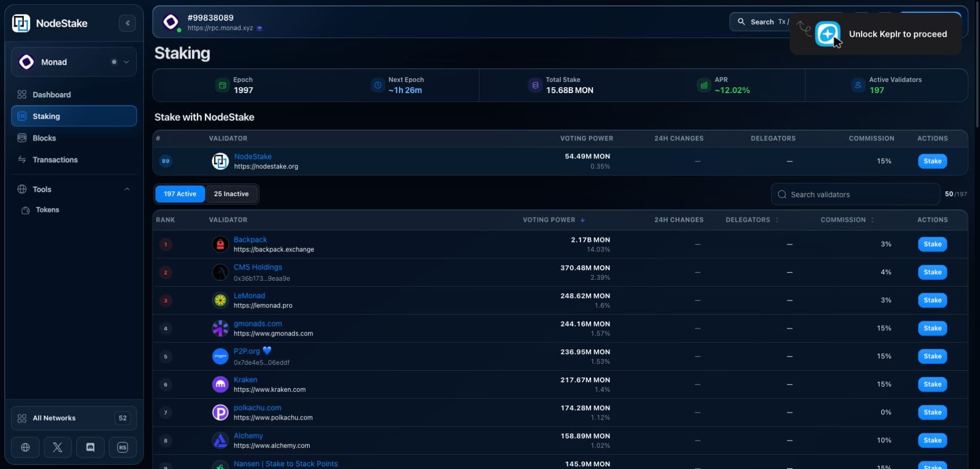Click the P2P.org validator logo
Viewport: 980px width, 469px height.
[220, 356]
